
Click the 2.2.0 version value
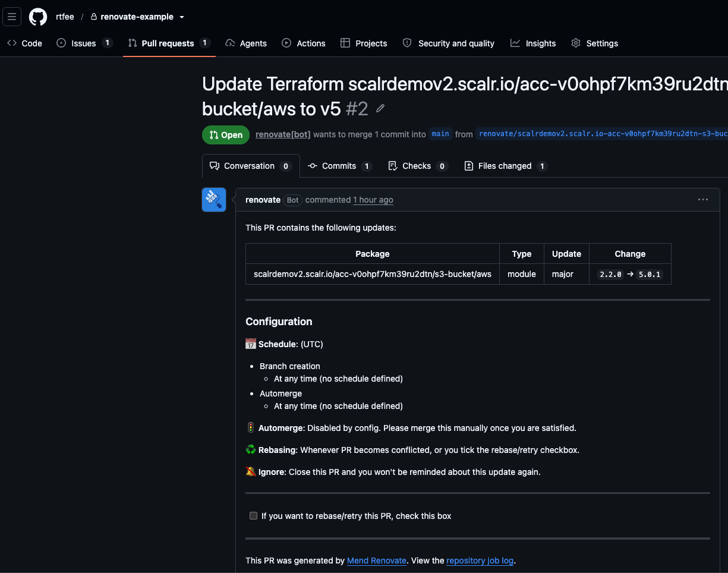[610, 275]
